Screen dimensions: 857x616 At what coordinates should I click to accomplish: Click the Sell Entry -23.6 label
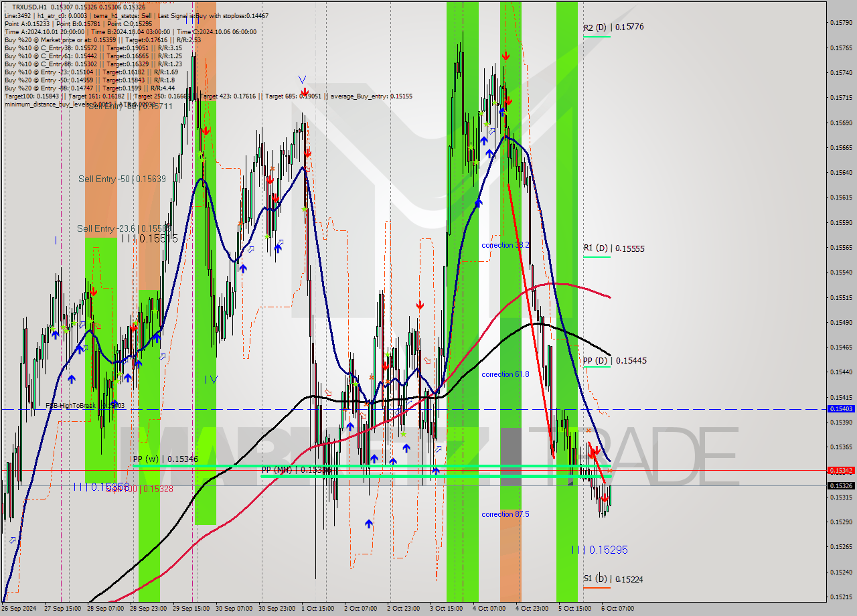(123, 228)
